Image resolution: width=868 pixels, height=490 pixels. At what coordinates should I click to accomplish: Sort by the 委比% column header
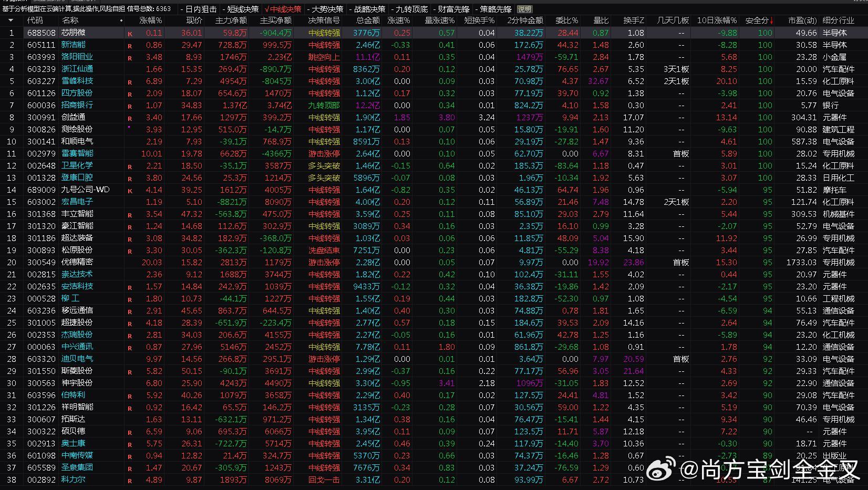click(x=567, y=20)
